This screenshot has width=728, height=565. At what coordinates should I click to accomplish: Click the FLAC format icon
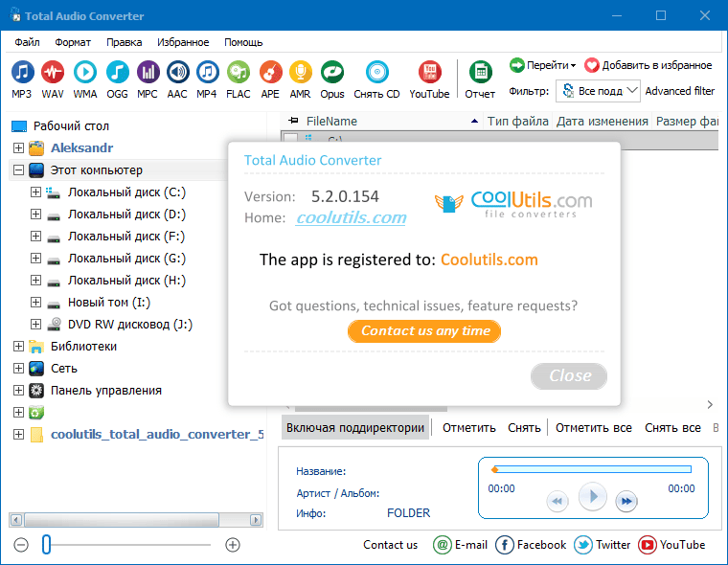[x=239, y=73]
